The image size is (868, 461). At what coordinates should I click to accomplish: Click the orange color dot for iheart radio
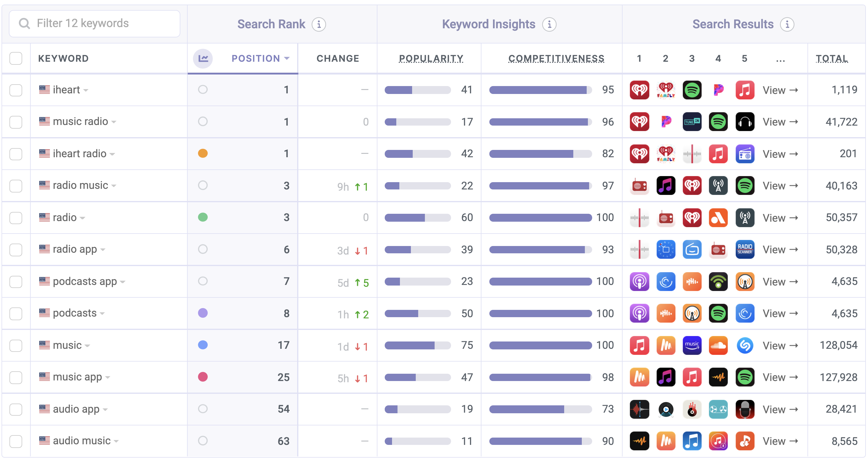click(x=203, y=154)
